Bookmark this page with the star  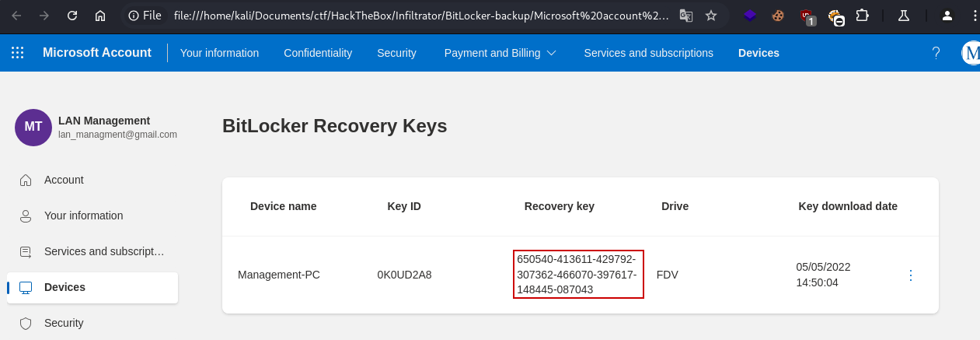(x=710, y=16)
